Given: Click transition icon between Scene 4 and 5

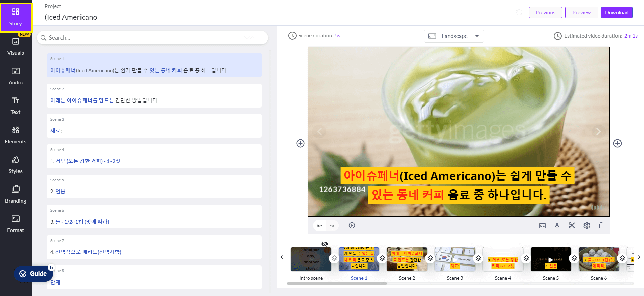Looking at the screenshot, I should pyautogui.click(x=526, y=258).
